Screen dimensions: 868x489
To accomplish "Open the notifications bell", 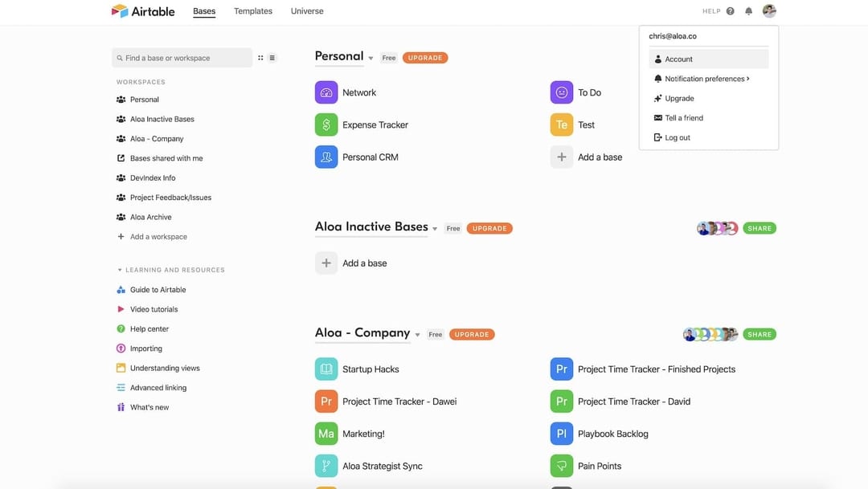I will tap(748, 10).
